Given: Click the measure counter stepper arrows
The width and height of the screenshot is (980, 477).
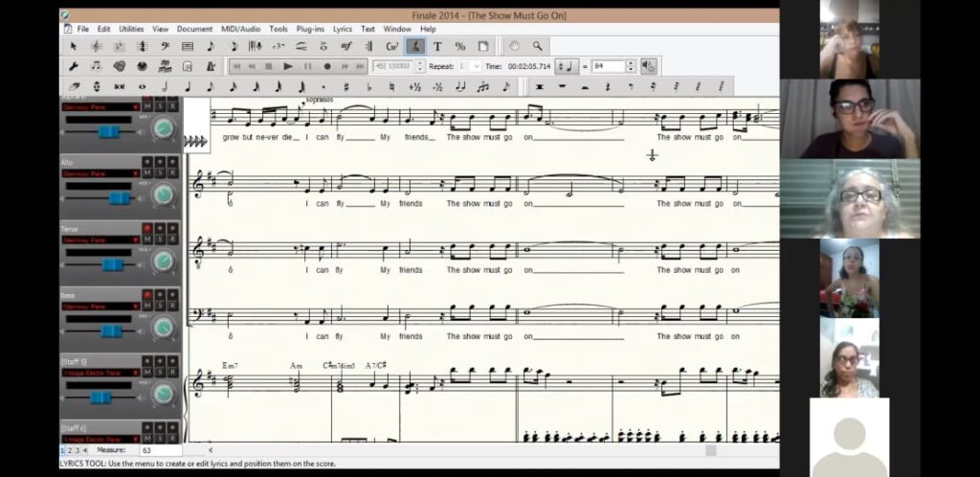Looking at the screenshot, I should (x=420, y=66).
